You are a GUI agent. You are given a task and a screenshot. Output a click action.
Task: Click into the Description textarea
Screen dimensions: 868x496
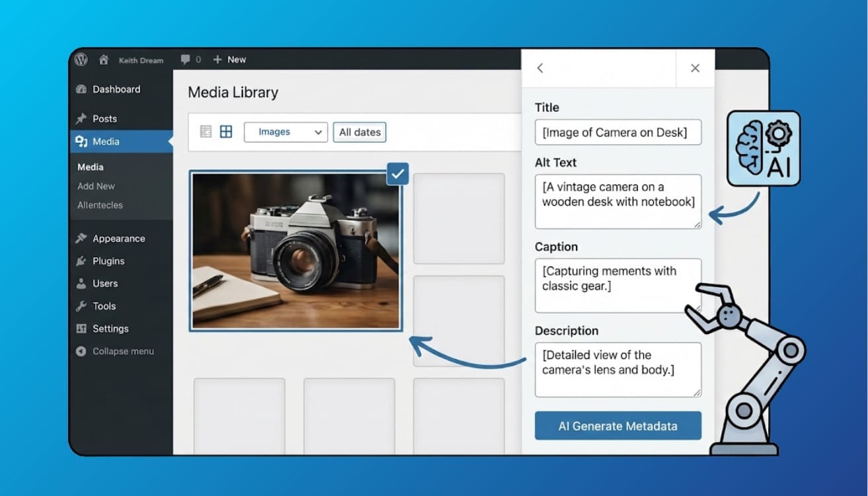coord(618,370)
